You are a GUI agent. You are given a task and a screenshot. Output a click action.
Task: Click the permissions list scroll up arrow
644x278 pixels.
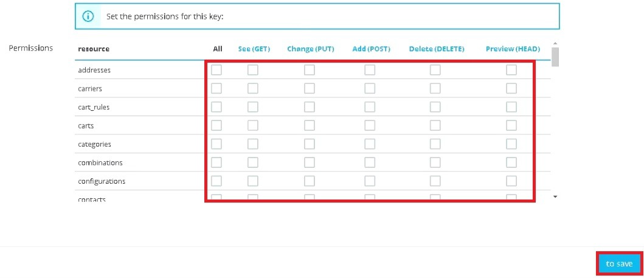tap(555, 44)
